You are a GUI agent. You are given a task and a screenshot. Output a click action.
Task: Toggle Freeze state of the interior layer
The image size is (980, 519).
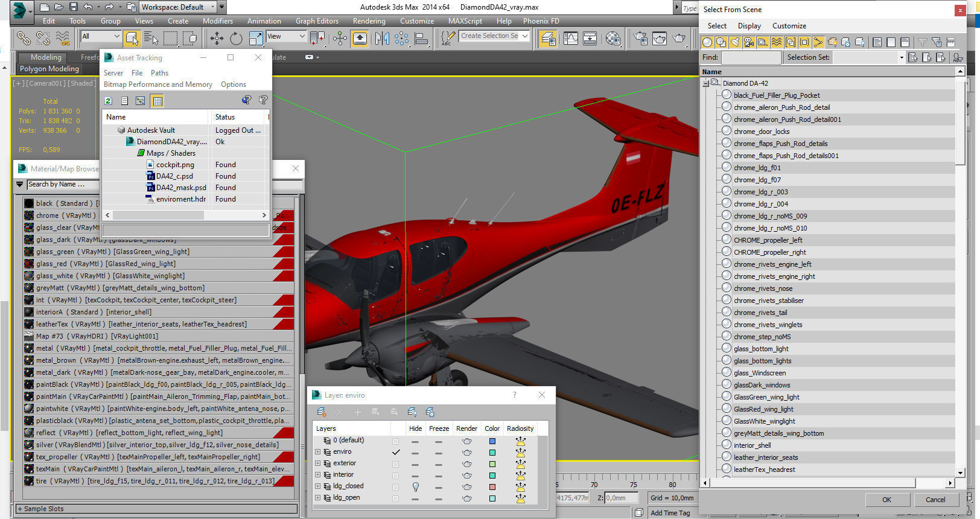[x=439, y=475]
